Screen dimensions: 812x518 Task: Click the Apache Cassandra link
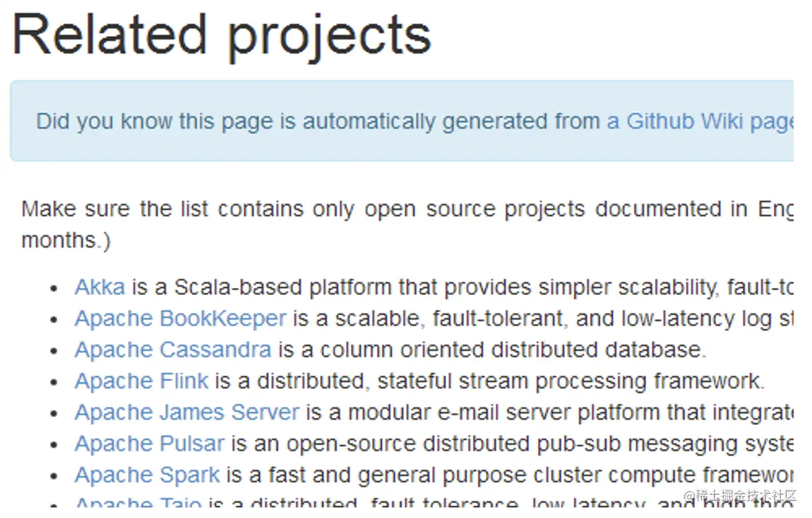[x=173, y=349]
